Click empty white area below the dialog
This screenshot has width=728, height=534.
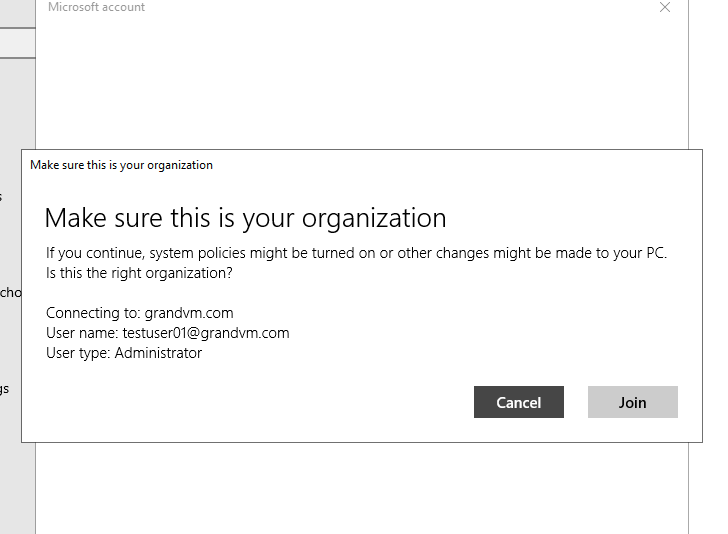coord(360,490)
